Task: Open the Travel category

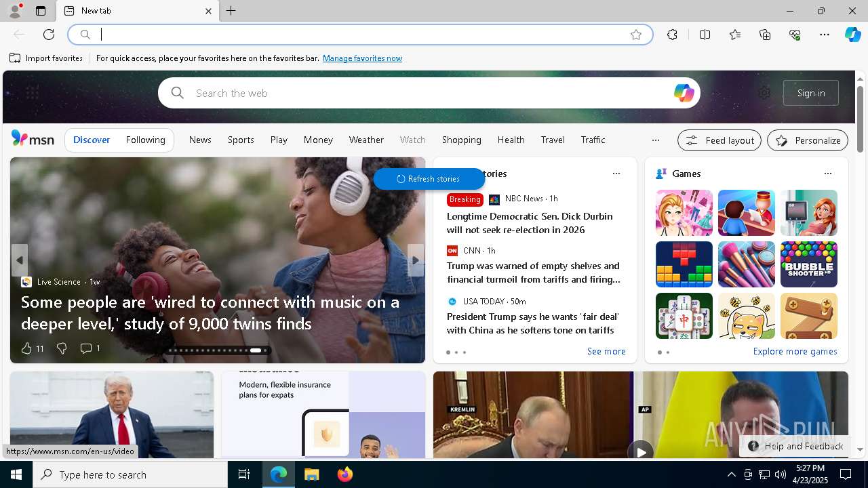Action: click(553, 140)
